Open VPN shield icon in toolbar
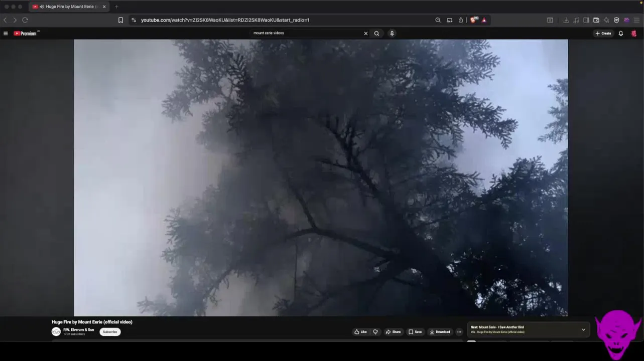 tap(616, 20)
